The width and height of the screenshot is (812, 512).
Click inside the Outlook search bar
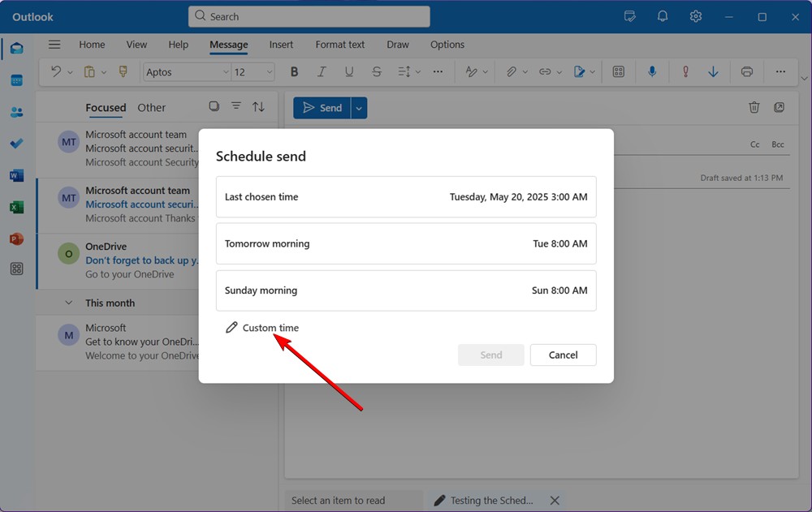309,16
